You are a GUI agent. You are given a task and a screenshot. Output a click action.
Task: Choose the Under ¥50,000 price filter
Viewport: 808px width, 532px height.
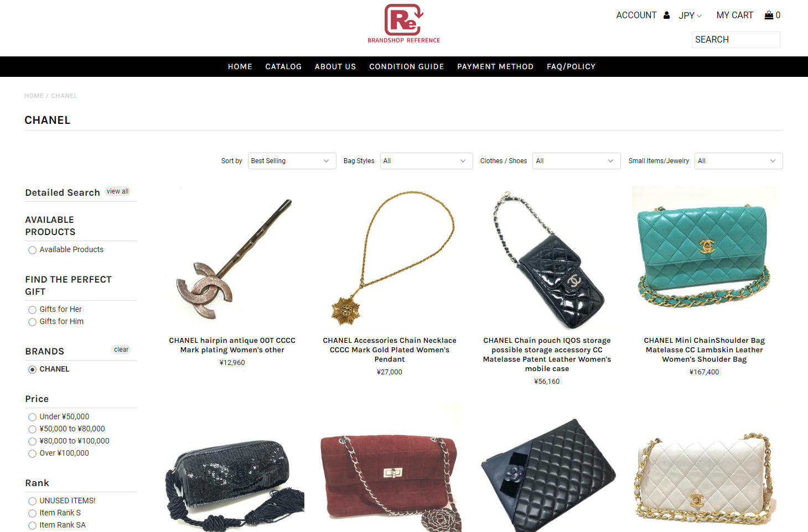[33, 417]
